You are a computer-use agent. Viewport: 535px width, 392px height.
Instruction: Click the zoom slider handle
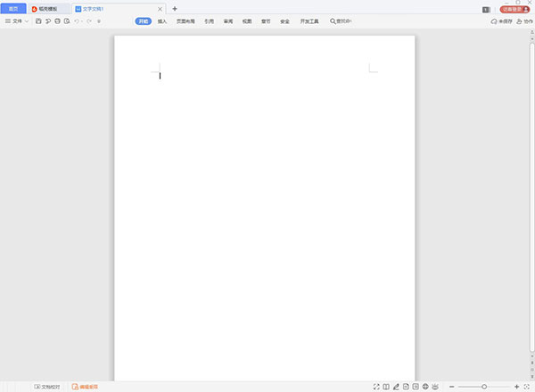pyautogui.click(x=484, y=387)
